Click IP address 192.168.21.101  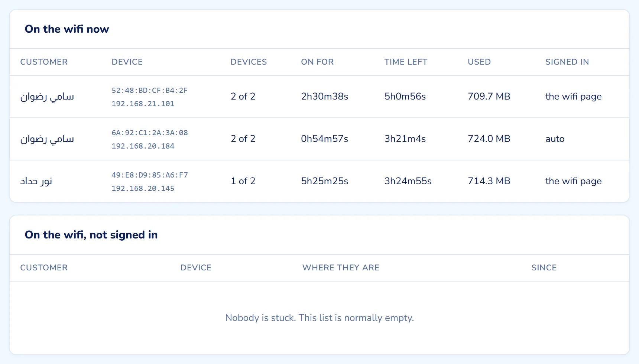point(143,104)
